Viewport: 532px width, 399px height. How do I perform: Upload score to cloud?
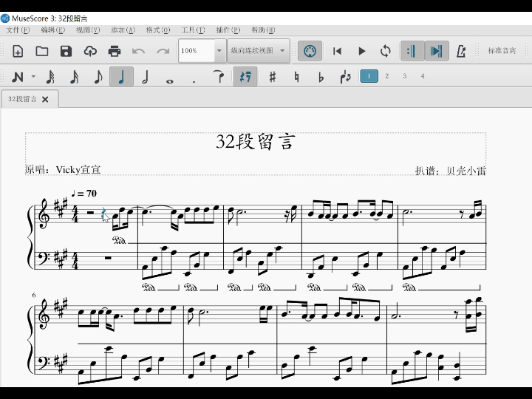coord(90,51)
